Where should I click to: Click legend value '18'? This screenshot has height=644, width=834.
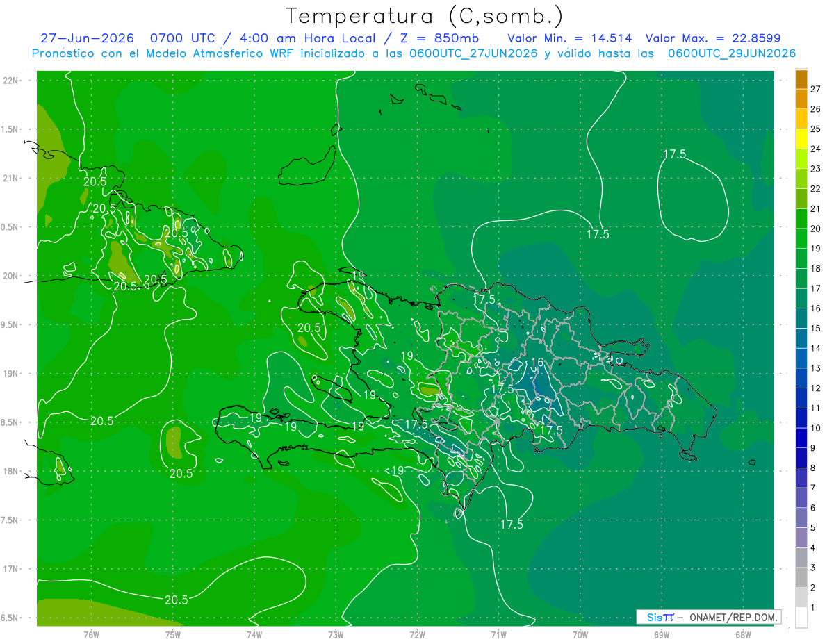point(816,269)
